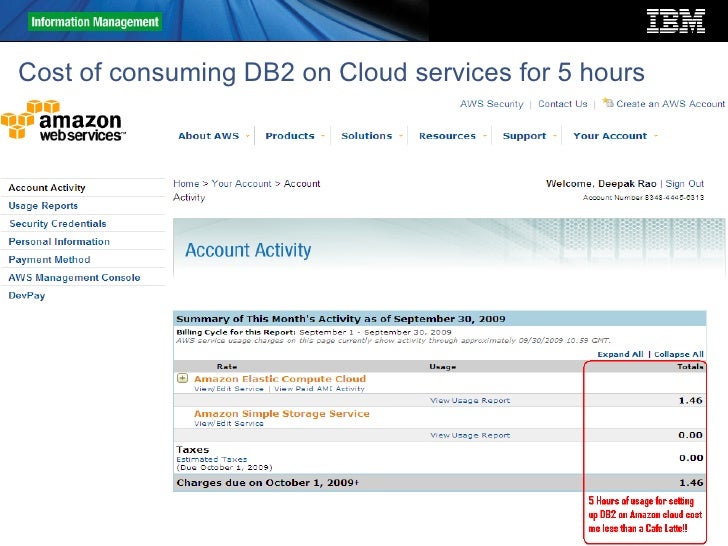Click the Your Account breadcrumb link
The height and width of the screenshot is (546, 728).
(241, 183)
